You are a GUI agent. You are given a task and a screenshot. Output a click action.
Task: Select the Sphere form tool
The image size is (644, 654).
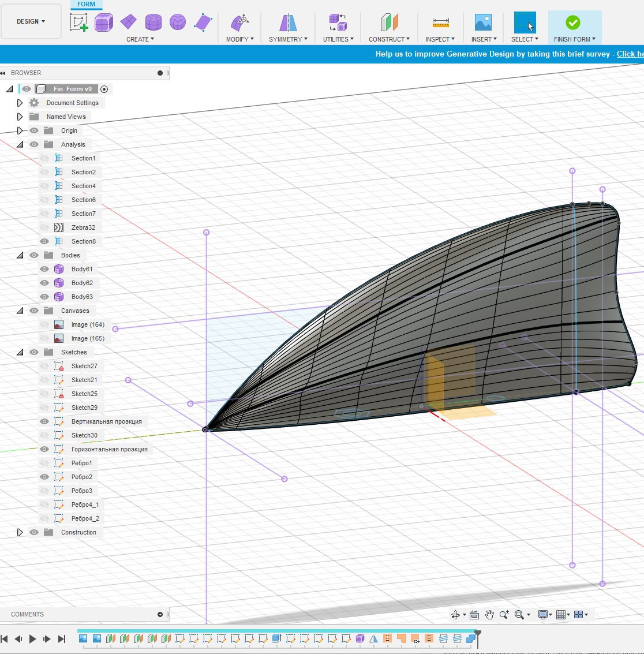coord(178,22)
